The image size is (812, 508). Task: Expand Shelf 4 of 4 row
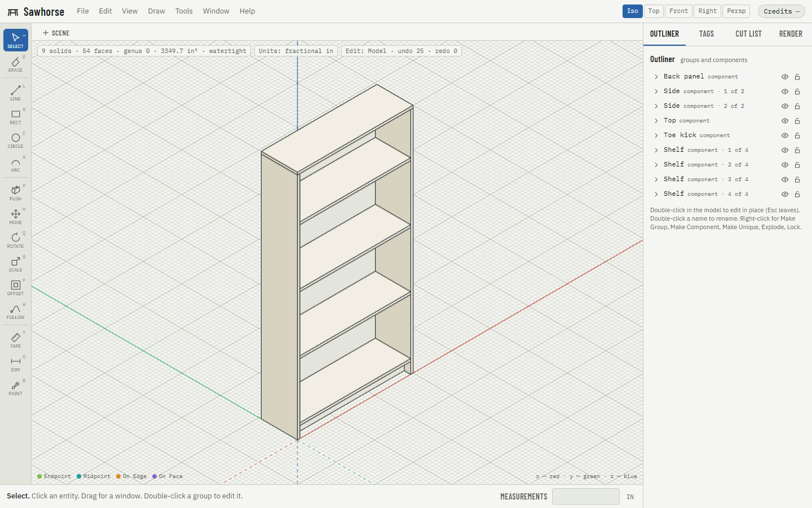pos(656,194)
